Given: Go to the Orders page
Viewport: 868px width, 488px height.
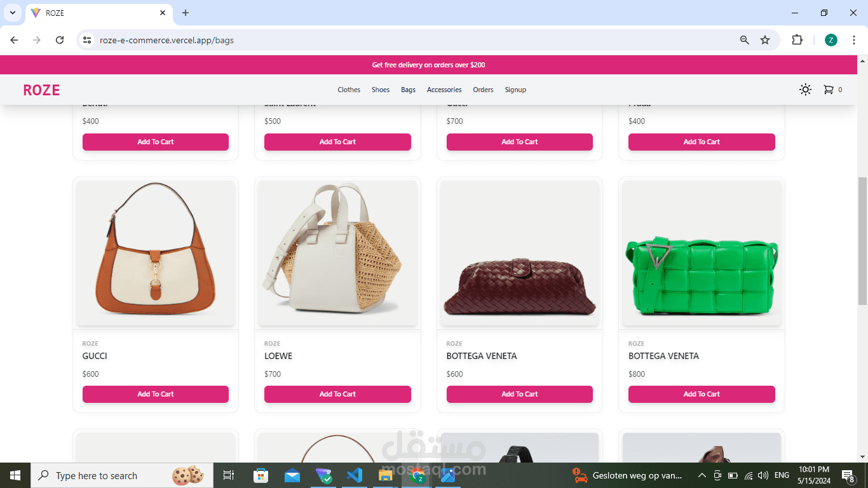Looking at the screenshot, I should coord(483,90).
